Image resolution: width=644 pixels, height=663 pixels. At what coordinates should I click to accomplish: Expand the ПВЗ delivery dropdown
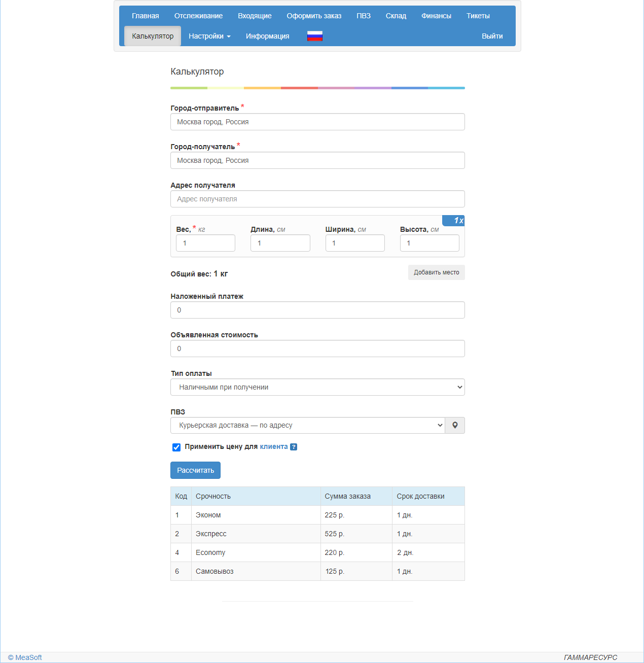point(308,425)
